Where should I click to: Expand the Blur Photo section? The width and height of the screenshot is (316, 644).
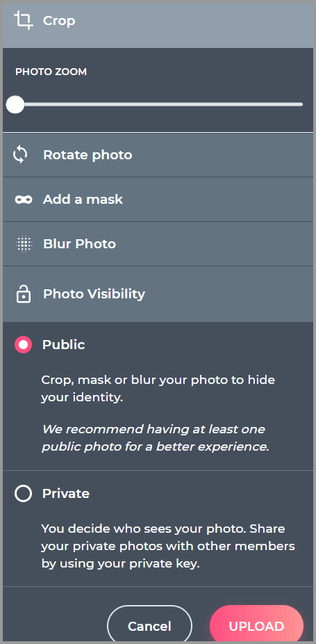[x=158, y=244]
